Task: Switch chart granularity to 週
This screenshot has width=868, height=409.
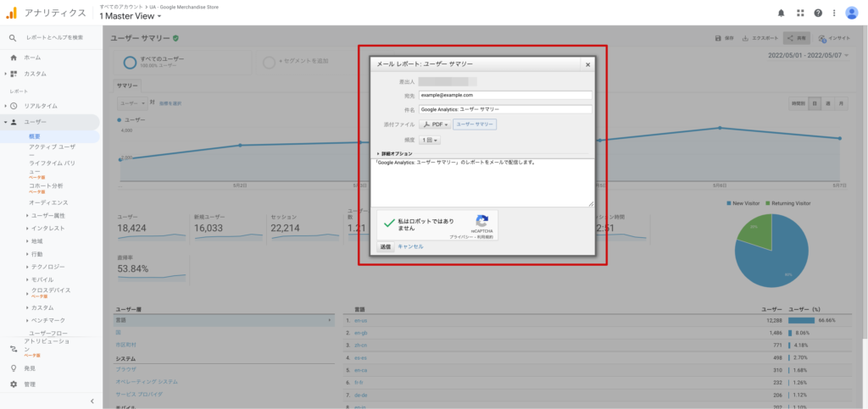Action: pyautogui.click(x=827, y=102)
